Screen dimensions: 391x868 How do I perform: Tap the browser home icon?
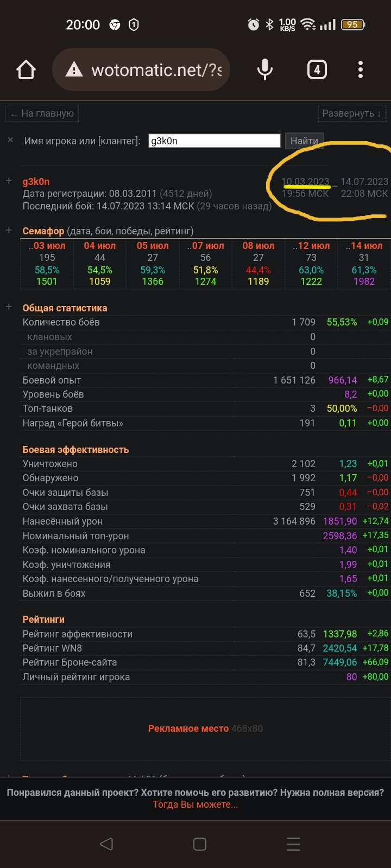(x=26, y=70)
